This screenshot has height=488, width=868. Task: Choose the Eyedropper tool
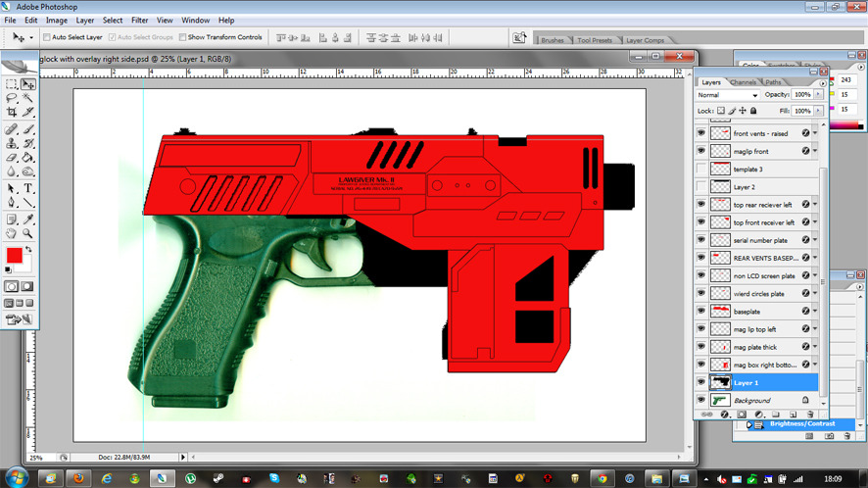point(28,220)
